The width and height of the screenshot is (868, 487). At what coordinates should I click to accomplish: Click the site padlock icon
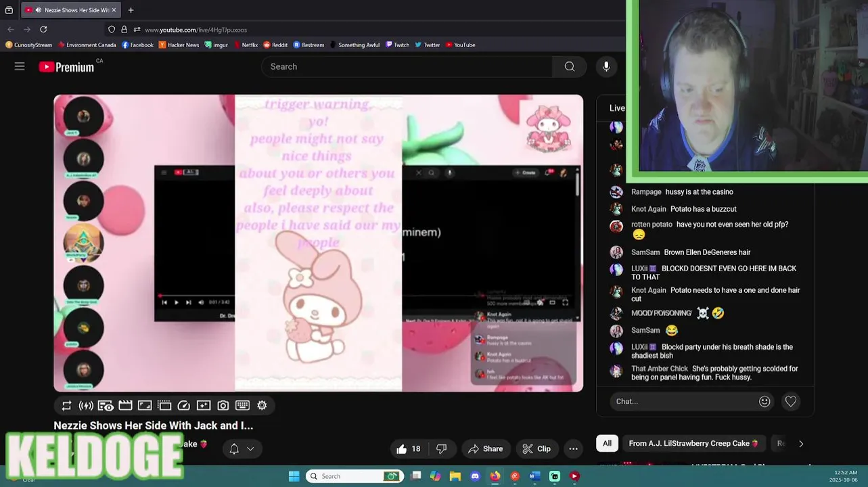coord(124,29)
